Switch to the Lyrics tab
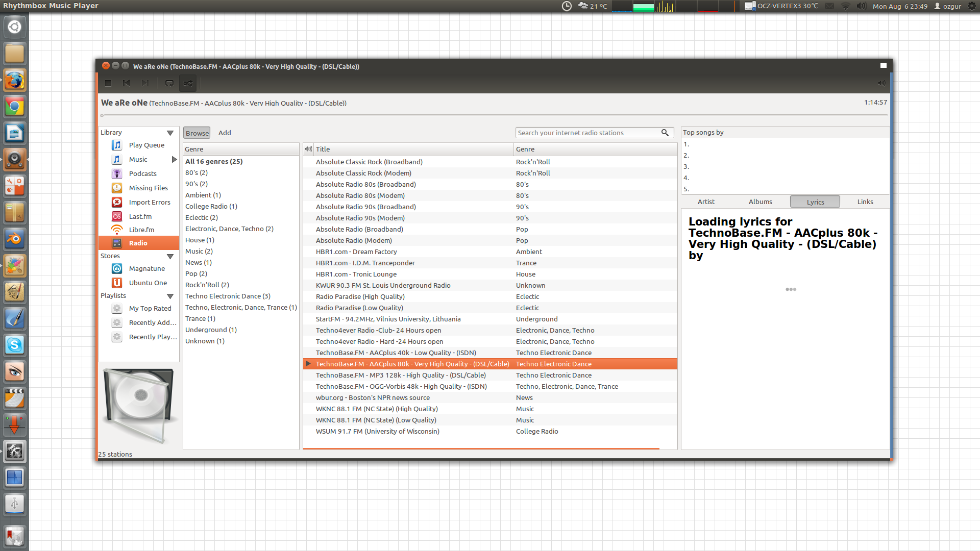980x551 pixels. pyautogui.click(x=815, y=202)
